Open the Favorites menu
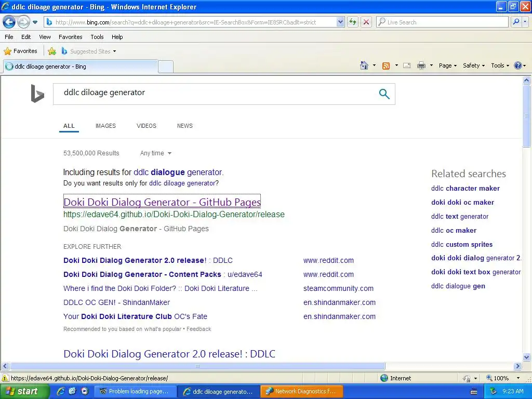The width and height of the screenshot is (532, 399). [x=70, y=37]
